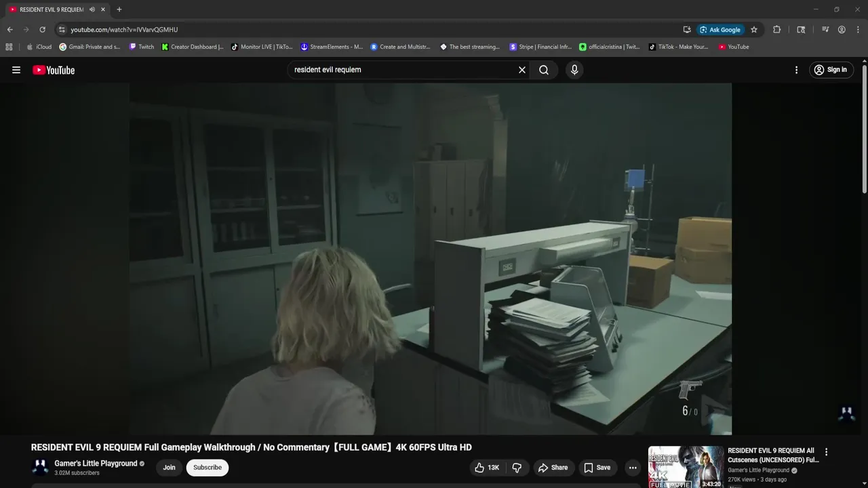Open the browser extensions puzzle icon

[x=777, y=30]
